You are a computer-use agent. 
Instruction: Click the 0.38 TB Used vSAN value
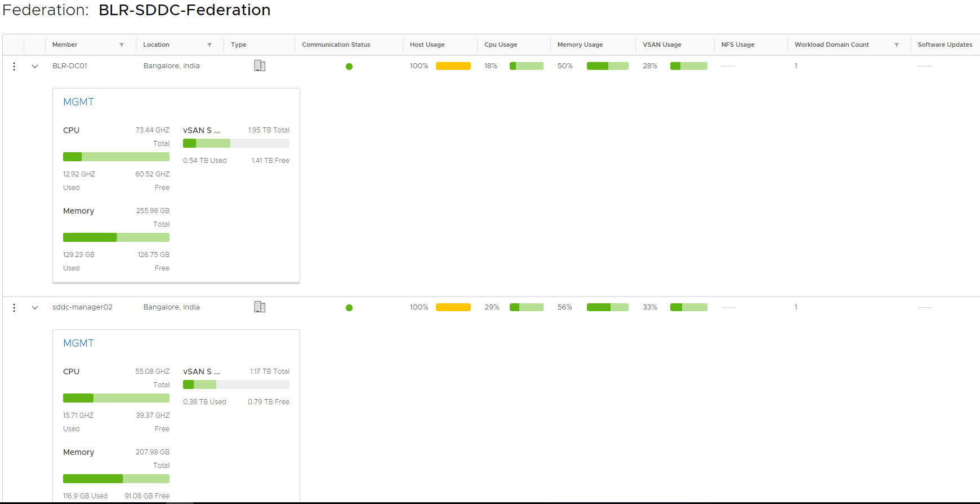pyautogui.click(x=204, y=402)
